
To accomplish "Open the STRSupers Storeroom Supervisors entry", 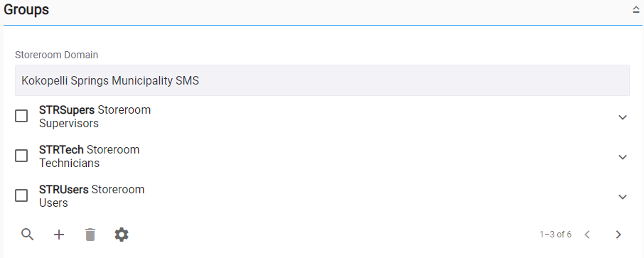I will point(95,117).
